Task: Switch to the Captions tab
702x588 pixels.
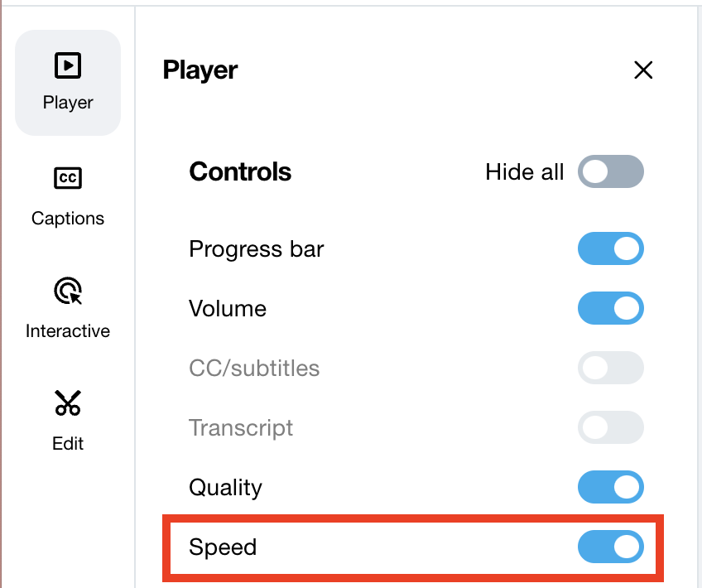Action: click(x=67, y=218)
